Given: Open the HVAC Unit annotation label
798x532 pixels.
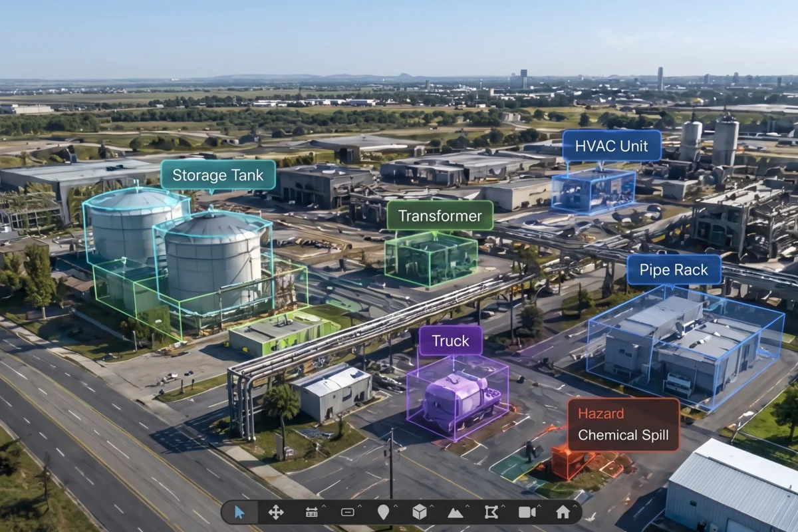Looking at the screenshot, I should click(x=612, y=146).
